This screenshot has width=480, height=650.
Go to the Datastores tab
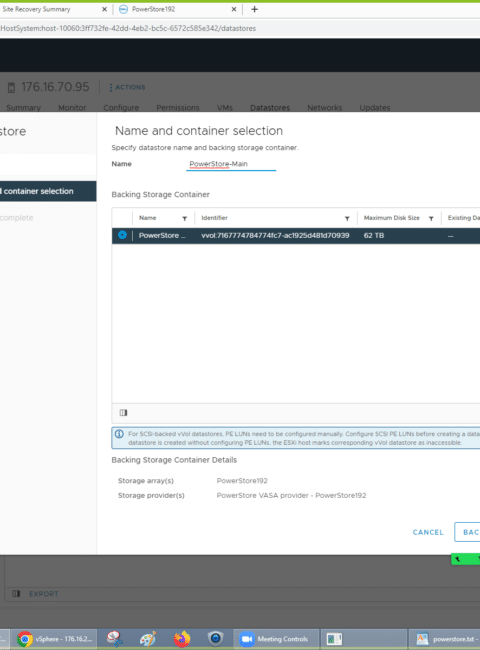coord(270,108)
